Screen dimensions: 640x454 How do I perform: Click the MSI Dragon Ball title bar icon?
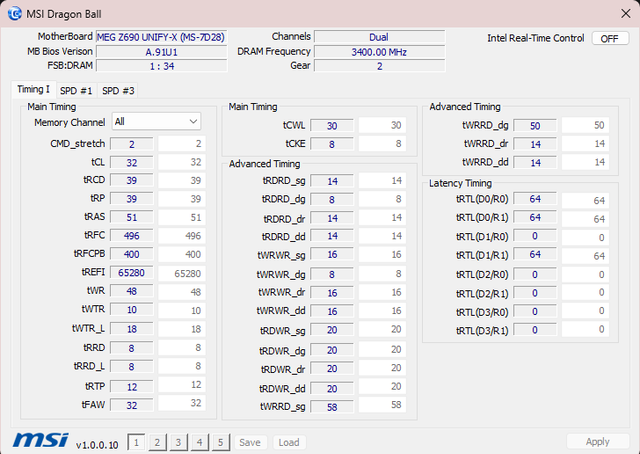coord(15,13)
